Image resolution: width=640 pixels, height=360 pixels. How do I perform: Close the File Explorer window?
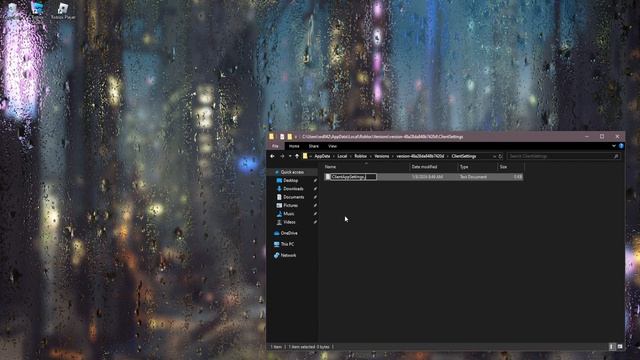click(617, 136)
